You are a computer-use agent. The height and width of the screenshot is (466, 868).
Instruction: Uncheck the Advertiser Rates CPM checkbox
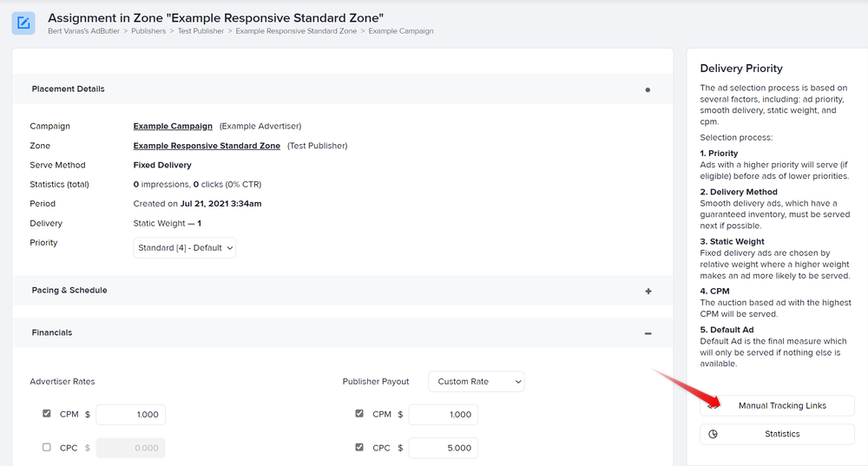(47, 413)
